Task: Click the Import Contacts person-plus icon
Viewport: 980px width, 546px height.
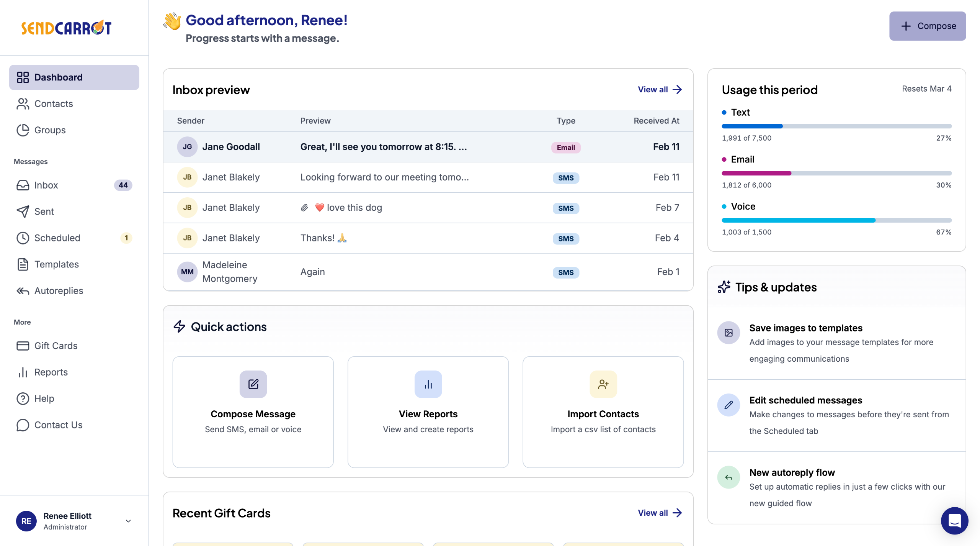Action: pyautogui.click(x=603, y=384)
